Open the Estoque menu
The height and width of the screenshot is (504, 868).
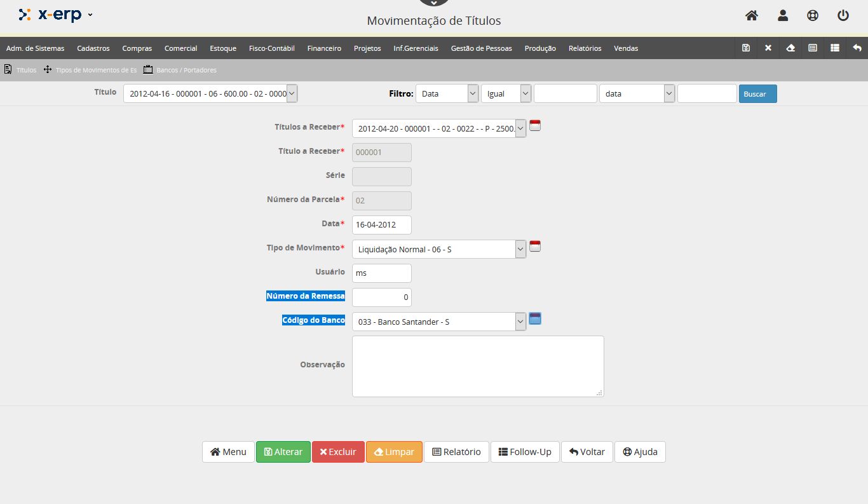223,48
